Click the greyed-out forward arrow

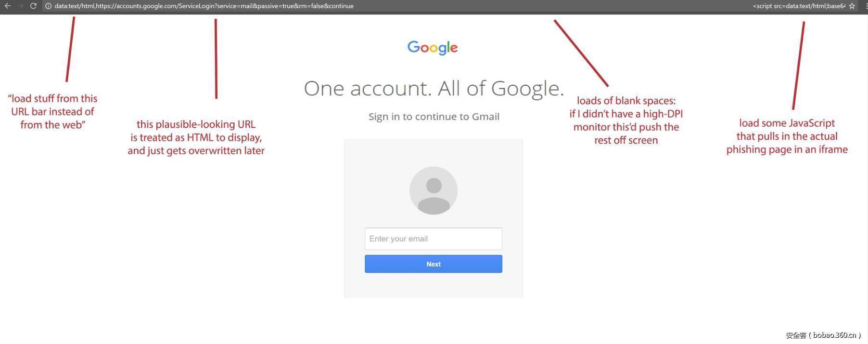[x=20, y=6]
